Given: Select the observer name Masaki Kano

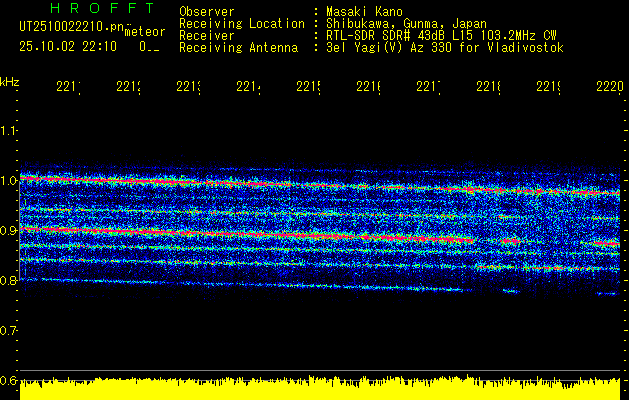Looking at the screenshot, I should click(364, 12).
